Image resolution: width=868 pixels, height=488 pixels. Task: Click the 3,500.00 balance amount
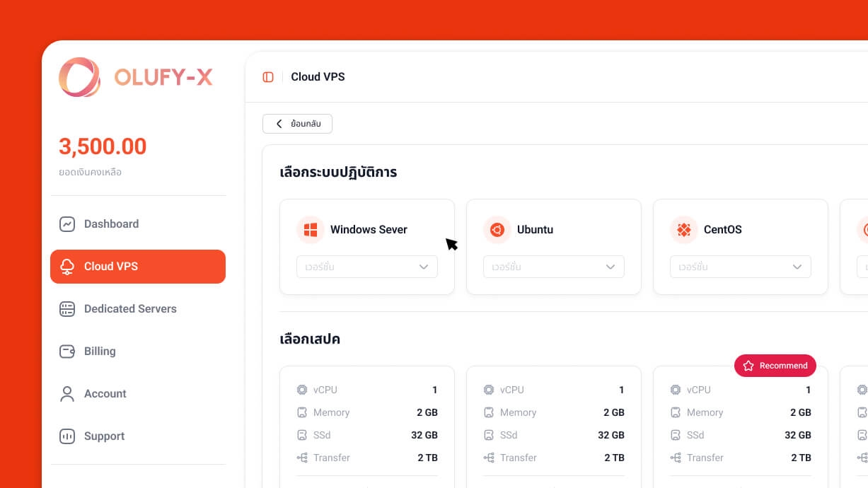[x=103, y=146]
